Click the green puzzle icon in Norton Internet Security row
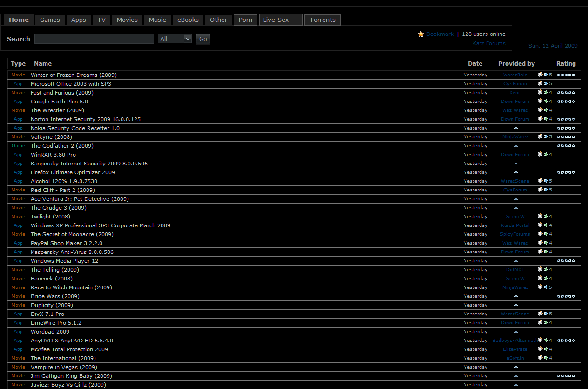This screenshot has width=588, height=389. (546, 119)
